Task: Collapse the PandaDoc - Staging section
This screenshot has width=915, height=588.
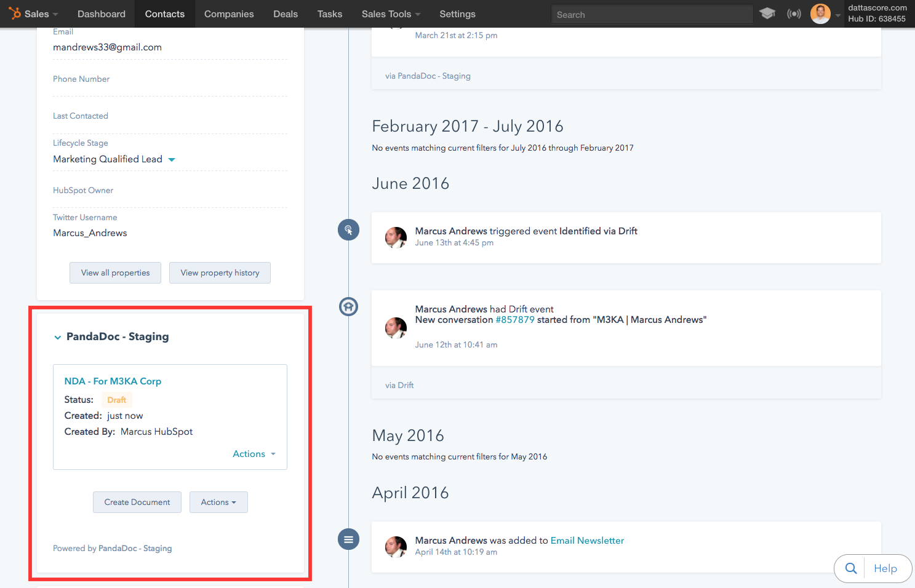Action: (x=58, y=337)
